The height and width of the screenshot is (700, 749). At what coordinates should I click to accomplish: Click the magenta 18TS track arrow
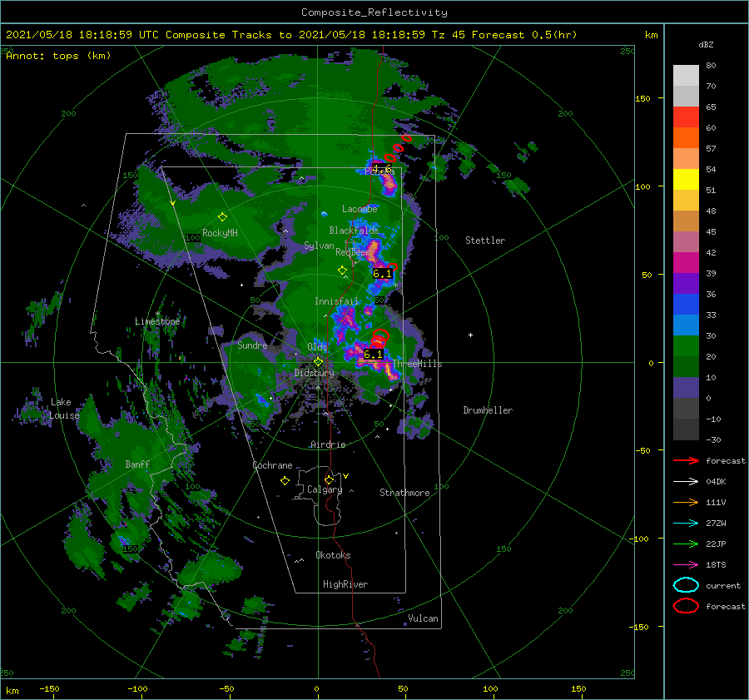click(686, 565)
